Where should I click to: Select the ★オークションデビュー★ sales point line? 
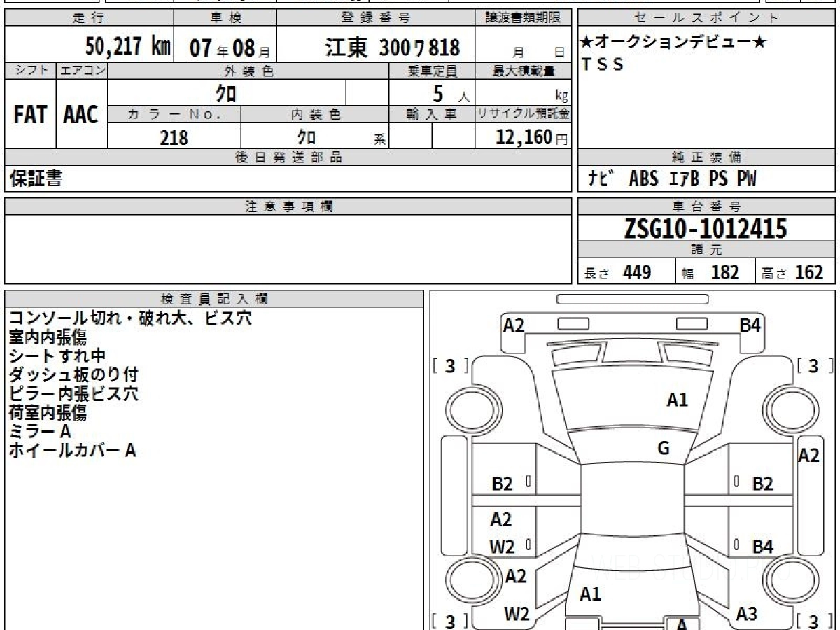pyautogui.click(x=673, y=43)
